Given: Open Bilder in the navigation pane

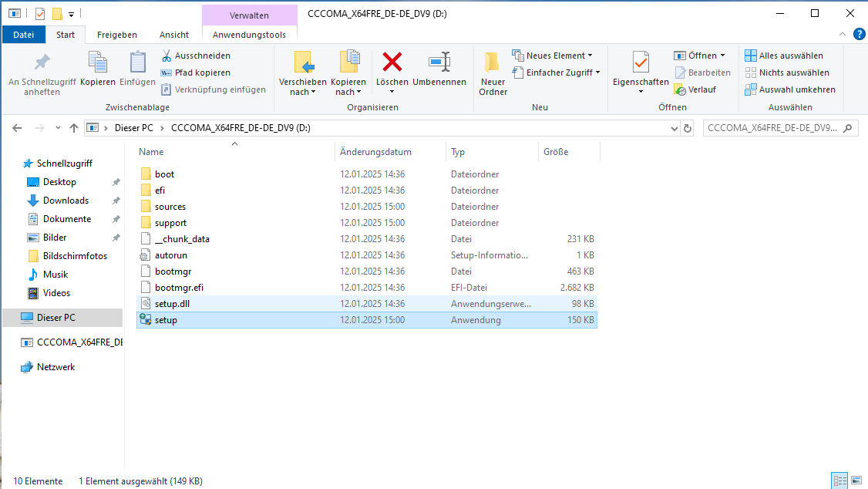Looking at the screenshot, I should (54, 237).
